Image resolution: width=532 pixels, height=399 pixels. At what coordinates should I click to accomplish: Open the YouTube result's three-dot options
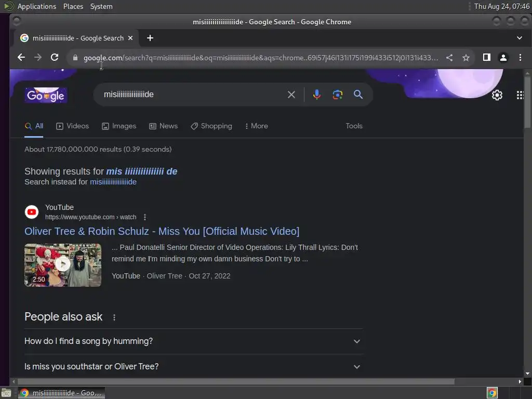click(x=145, y=217)
